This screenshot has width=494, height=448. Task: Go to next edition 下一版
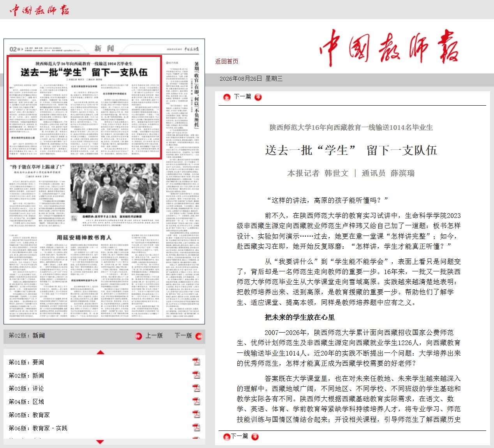click(183, 336)
